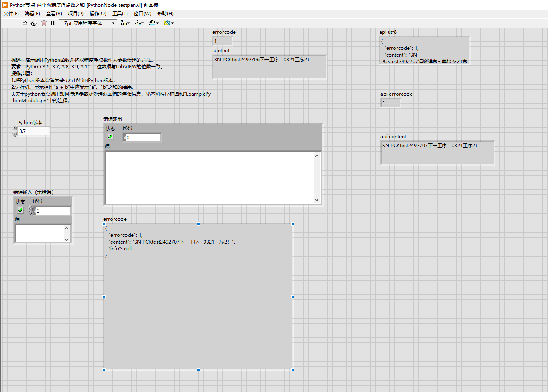The image size is (548, 392).
Task: Open the Align Objects tool
Action: (125, 23)
